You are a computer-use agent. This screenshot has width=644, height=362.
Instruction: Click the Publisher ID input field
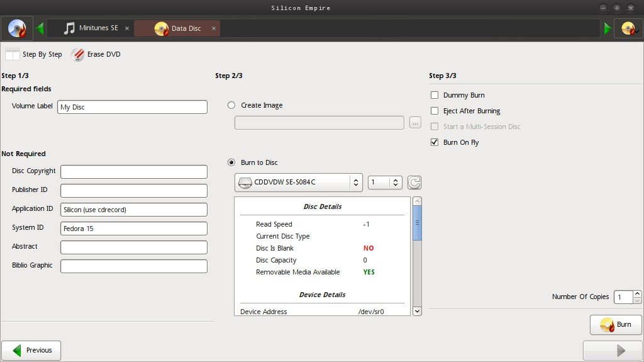point(134,191)
